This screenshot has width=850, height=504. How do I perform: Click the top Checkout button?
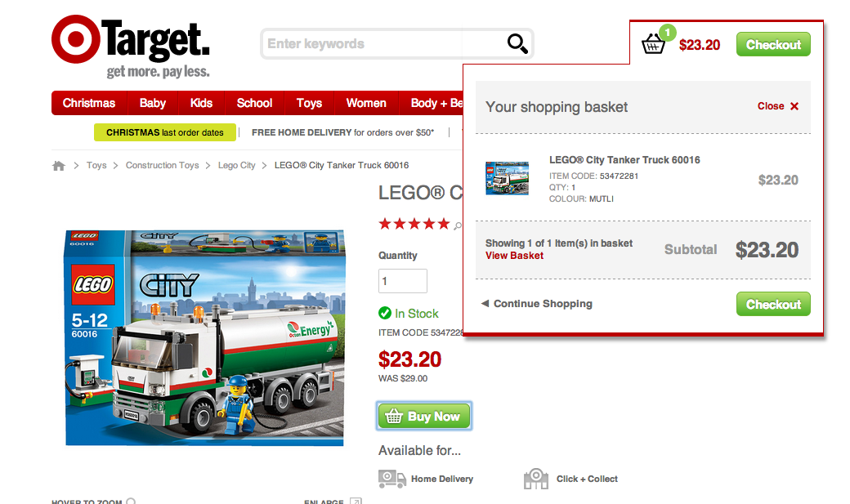773,44
